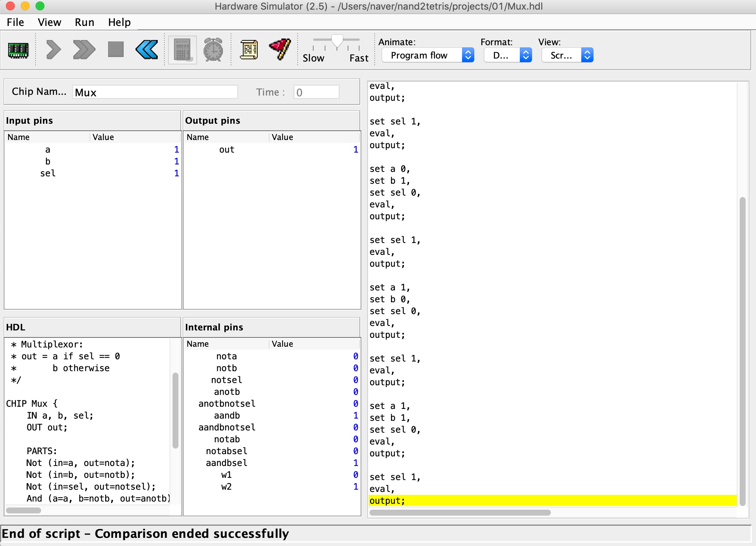
Task: Click the HDL chip loader icon
Action: point(17,50)
